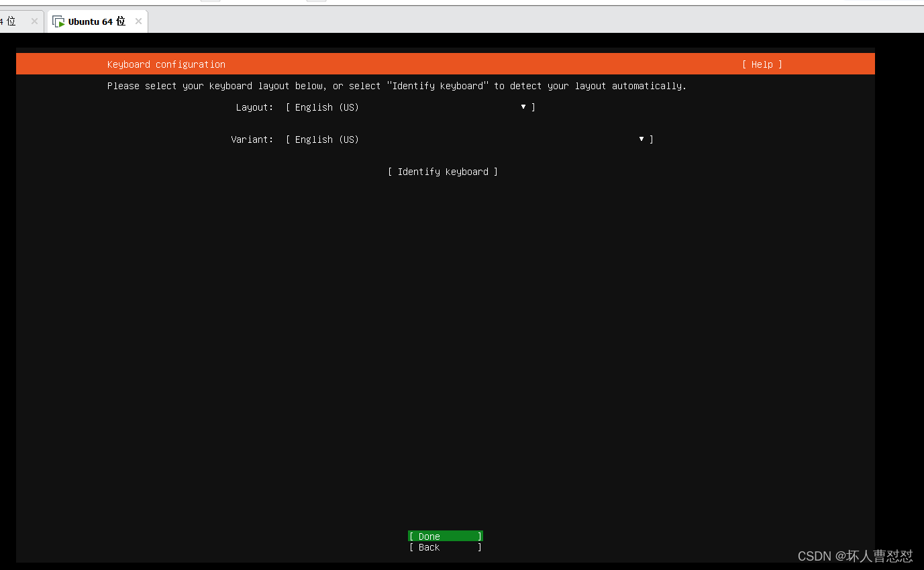Confirm with the Done button
The image size is (924, 570).
[446, 536]
